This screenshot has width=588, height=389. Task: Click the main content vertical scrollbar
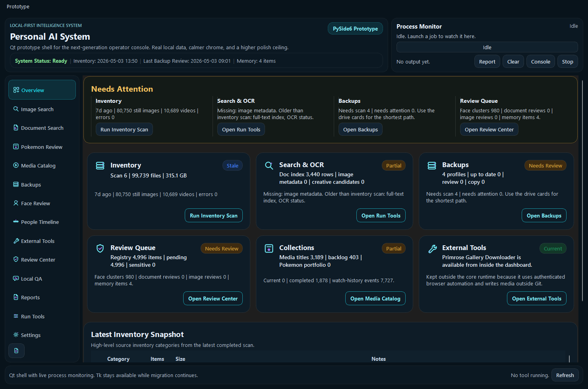tap(582, 191)
